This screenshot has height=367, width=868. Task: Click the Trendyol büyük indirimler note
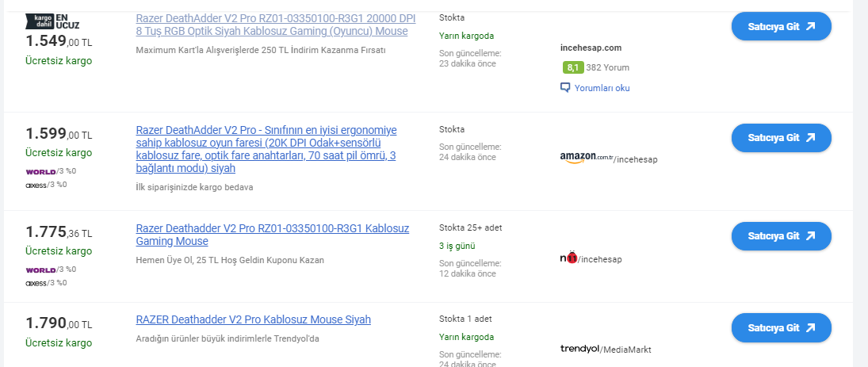228,338
